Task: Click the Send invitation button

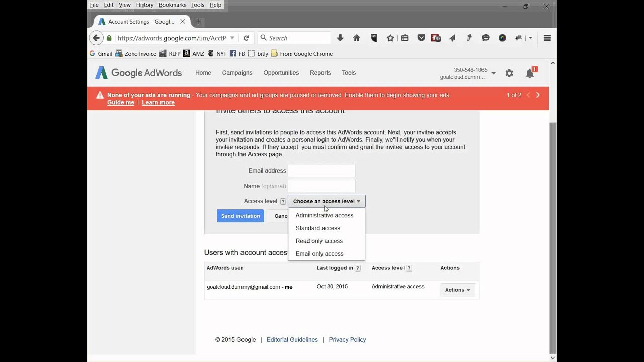Action: pos(240,216)
